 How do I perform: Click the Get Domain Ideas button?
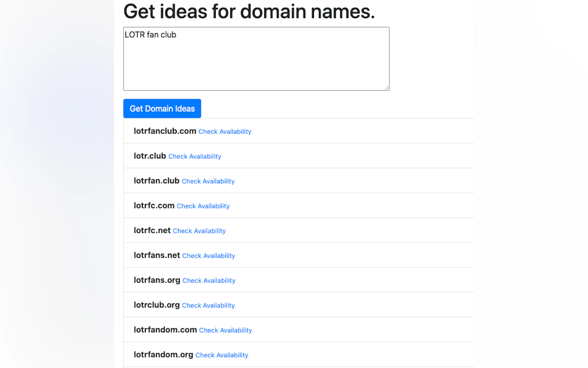[x=162, y=108]
